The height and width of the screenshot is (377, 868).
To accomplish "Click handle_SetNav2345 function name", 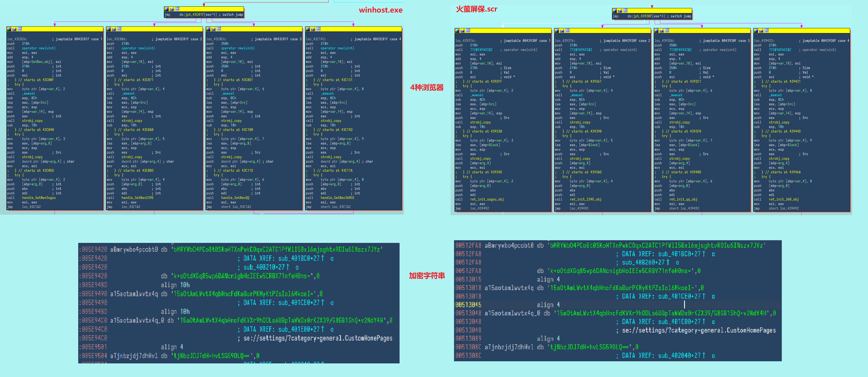I will pos(137,198).
